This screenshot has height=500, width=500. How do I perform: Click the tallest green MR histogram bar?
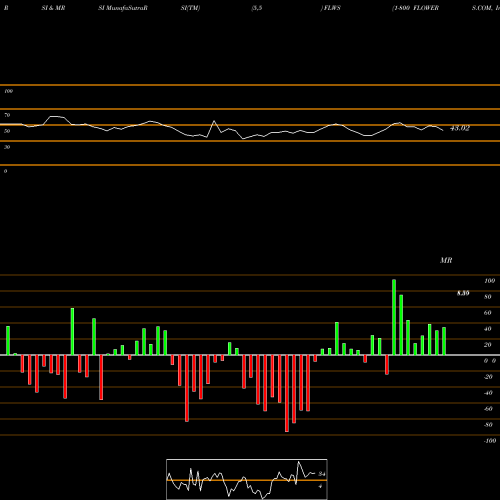pyautogui.click(x=394, y=317)
